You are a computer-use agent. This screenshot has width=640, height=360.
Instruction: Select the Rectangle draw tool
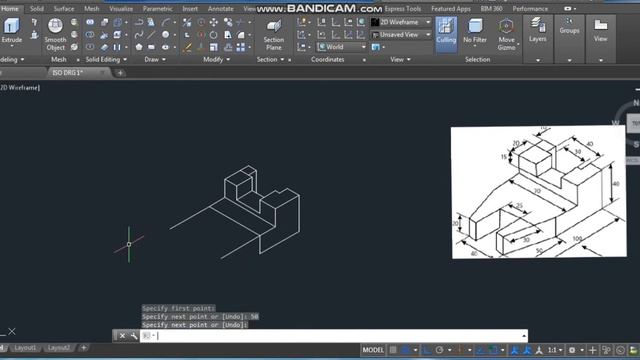[x=151, y=47]
